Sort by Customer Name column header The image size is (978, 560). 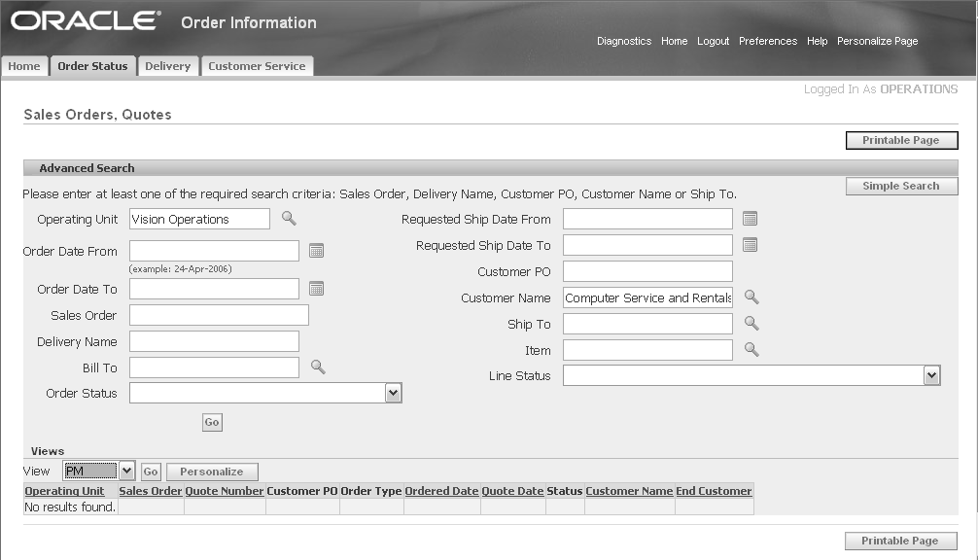(629, 491)
